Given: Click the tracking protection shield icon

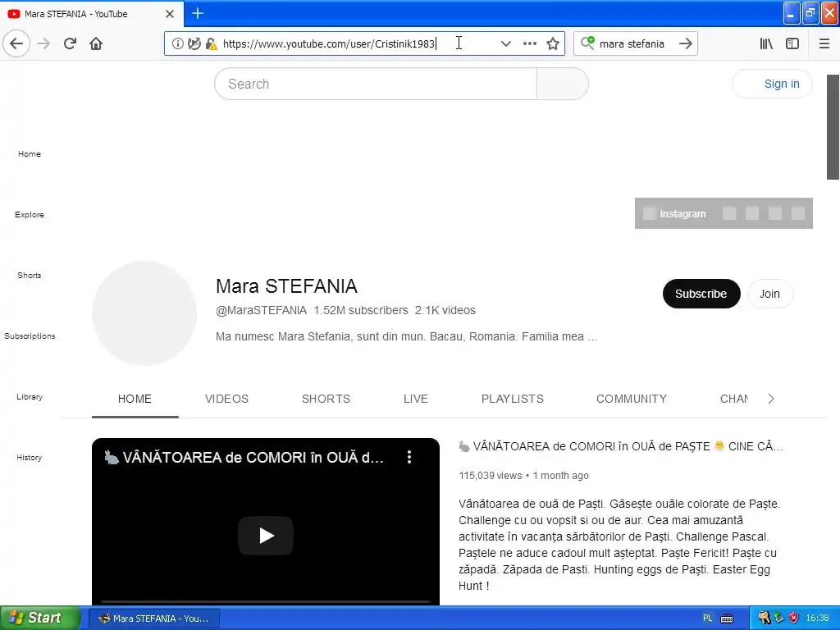Looking at the screenshot, I should click(x=194, y=43).
